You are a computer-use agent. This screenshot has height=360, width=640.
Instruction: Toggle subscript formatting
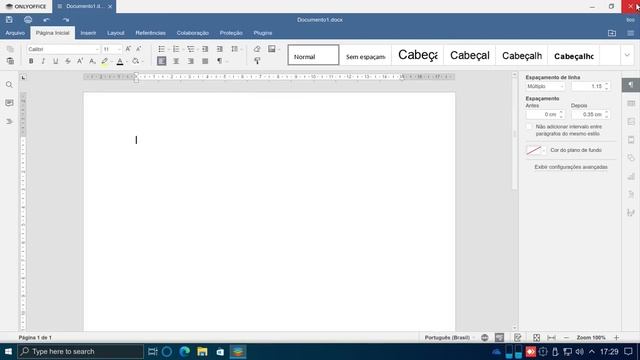coord(92,61)
